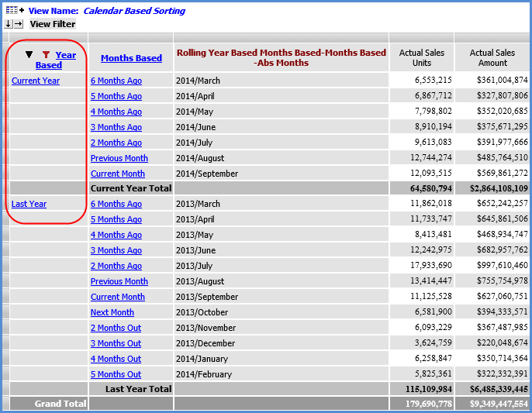Expand the black sort triangle on Year Based
This screenshot has width=532, height=413.
tap(29, 55)
